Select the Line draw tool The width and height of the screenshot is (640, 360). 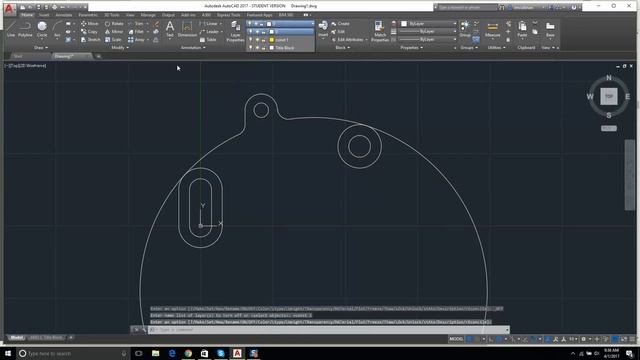pos(11,29)
